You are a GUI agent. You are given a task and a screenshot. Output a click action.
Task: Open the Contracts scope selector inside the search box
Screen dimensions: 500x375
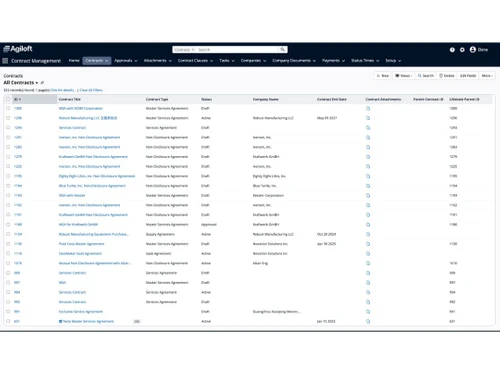pyautogui.click(x=184, y=50)
